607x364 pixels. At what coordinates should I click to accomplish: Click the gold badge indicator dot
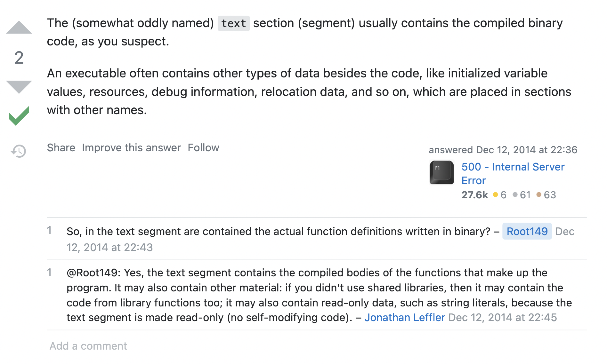(x=495, y=194)
